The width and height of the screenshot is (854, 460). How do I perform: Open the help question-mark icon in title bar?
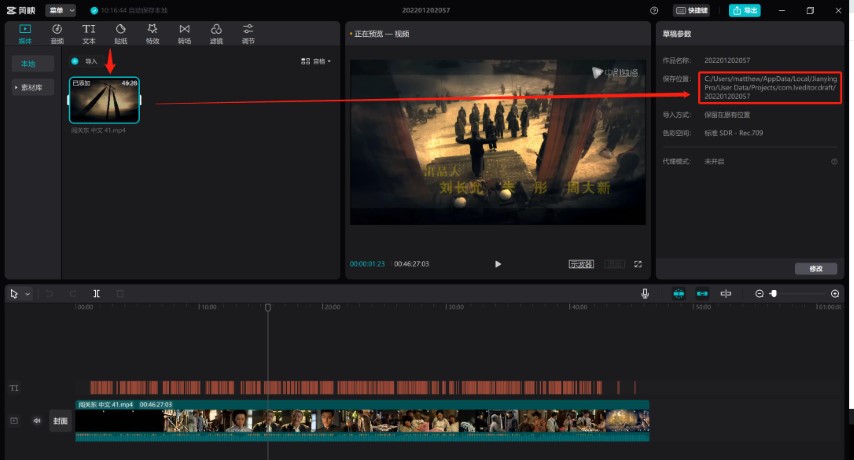point(654,10)
